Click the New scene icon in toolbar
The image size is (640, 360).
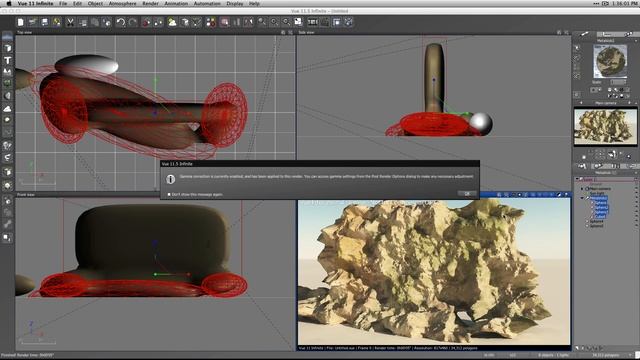click(x=20, y=22)
